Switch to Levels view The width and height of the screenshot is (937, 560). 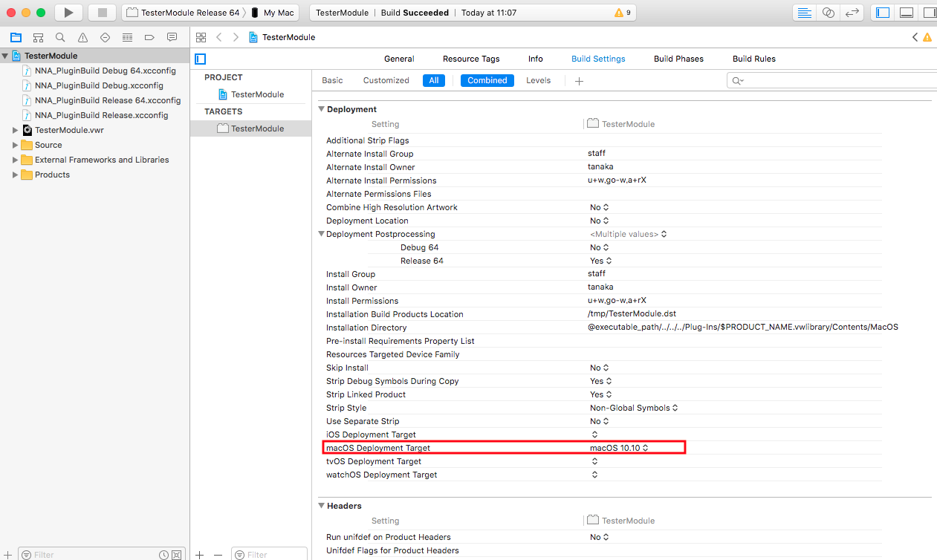[539, 80]
